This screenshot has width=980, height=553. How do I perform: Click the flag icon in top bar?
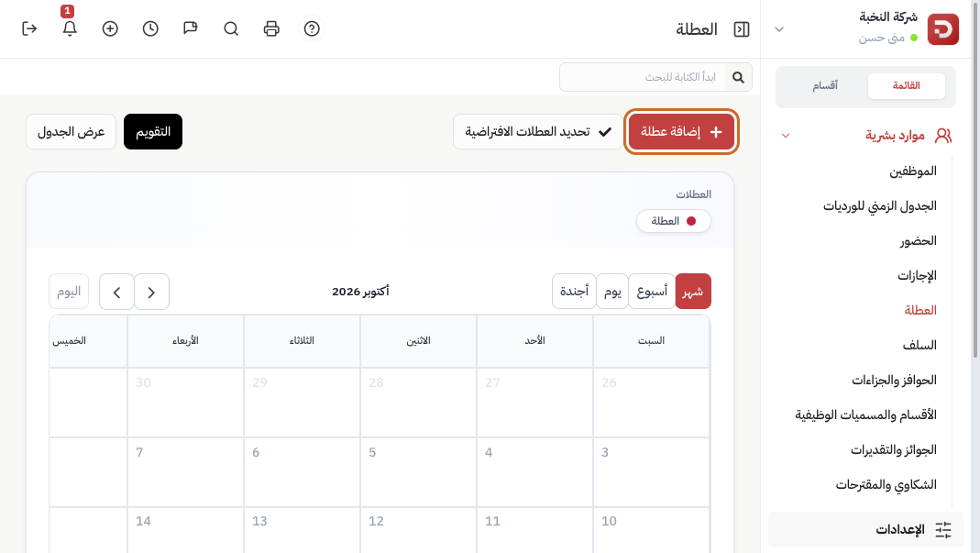(191, 28)
